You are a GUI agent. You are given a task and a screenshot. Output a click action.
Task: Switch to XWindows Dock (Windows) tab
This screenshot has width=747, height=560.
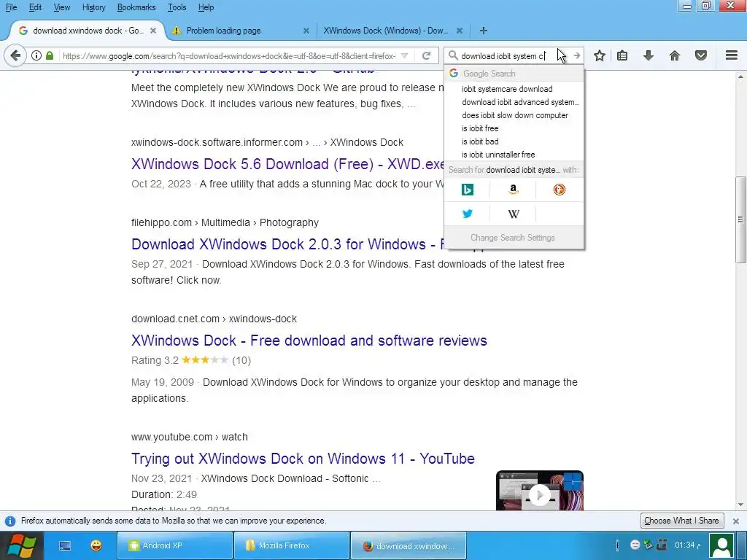393,31
